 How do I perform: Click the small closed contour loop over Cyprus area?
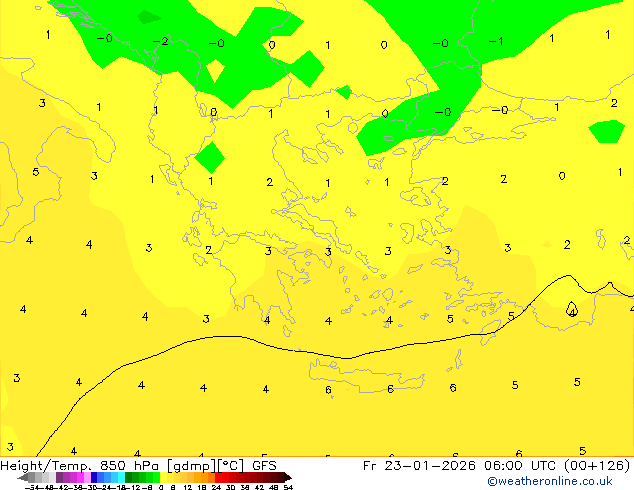[x=571, y=309]
